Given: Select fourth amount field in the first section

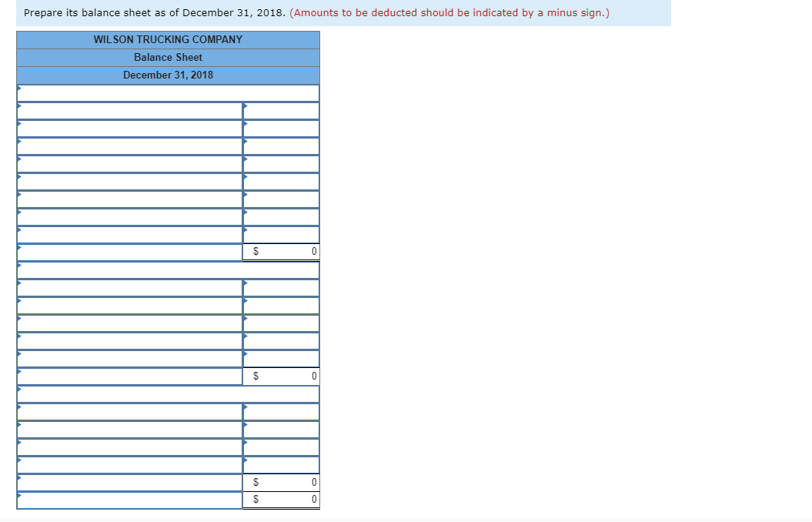Looking at the screenshot, I should (x=281, y=164).
